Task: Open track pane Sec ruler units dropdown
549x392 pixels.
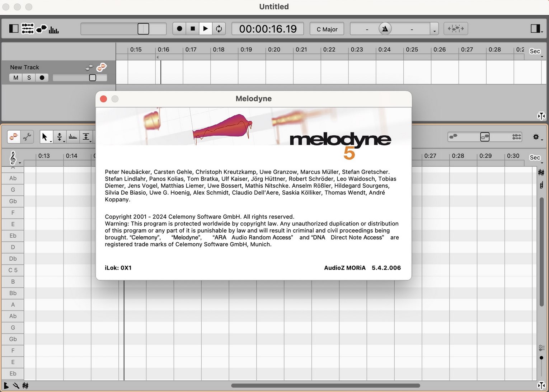Action: (536, 52)
